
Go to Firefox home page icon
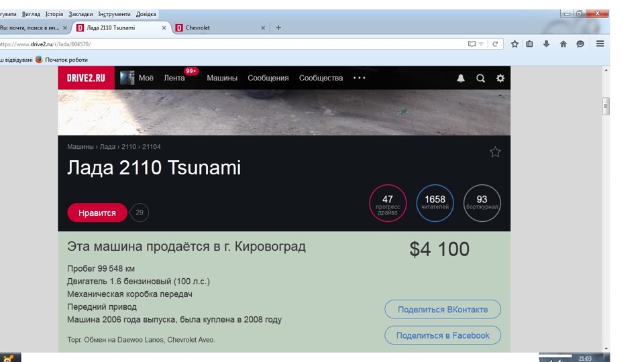[563, 44]
